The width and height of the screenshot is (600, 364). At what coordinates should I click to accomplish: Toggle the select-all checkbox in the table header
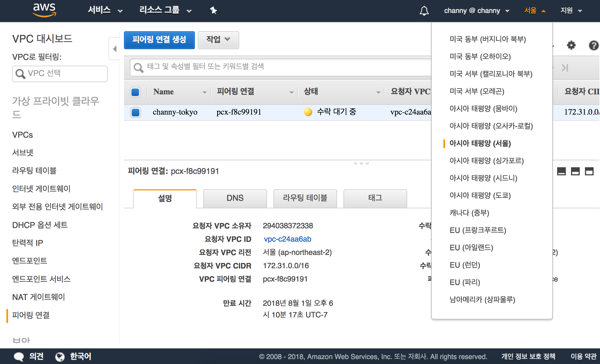tap(136, 92)
